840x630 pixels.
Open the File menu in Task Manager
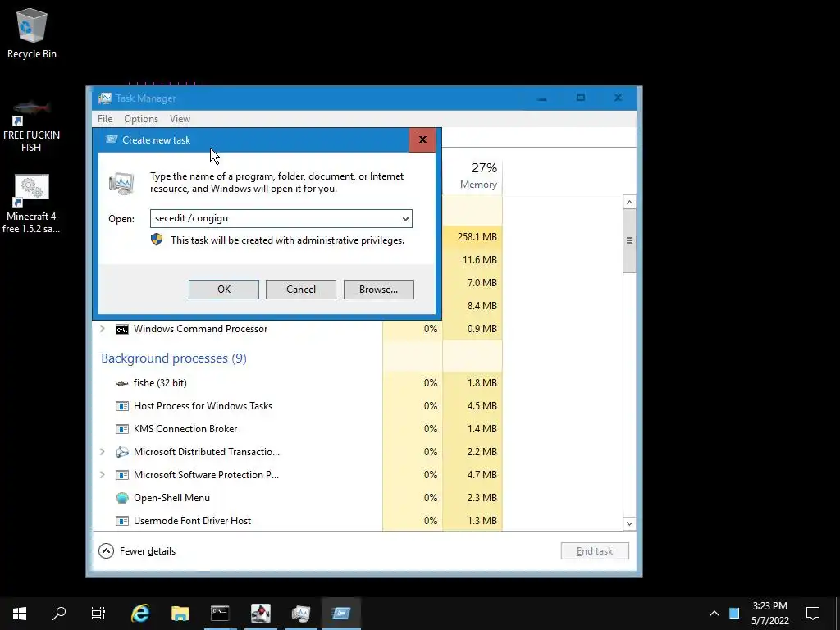[105, 119]
